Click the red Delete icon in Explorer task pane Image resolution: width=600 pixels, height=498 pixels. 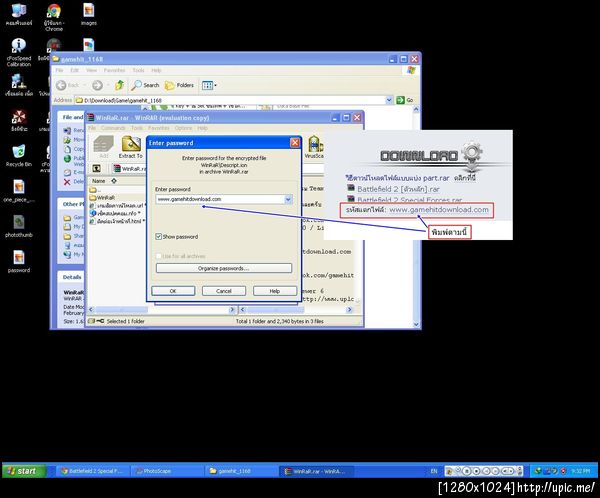[67, 182]
